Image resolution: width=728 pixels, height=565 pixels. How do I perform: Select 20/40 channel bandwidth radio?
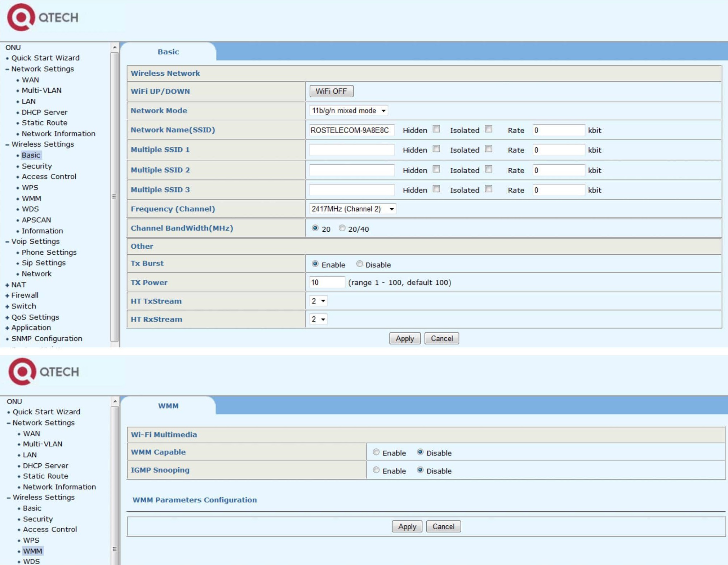tap(342, 228)
